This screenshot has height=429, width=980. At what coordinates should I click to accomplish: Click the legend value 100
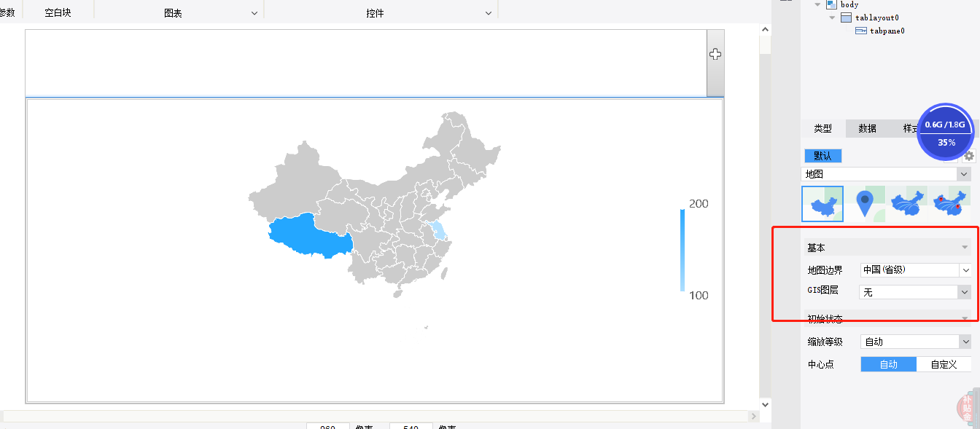699,296
